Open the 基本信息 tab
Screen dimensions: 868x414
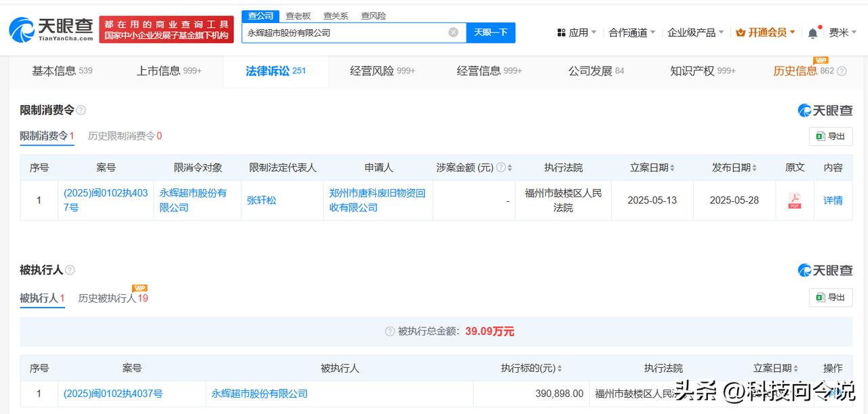62,71
